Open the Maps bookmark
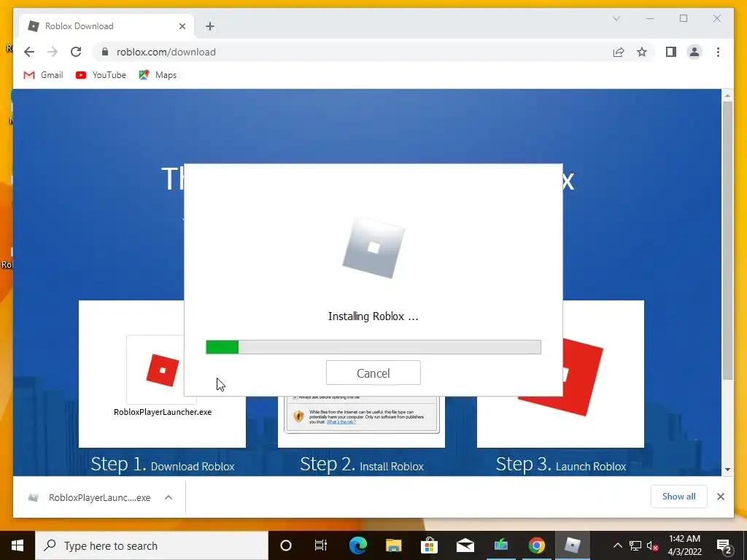 coord(158,75)
